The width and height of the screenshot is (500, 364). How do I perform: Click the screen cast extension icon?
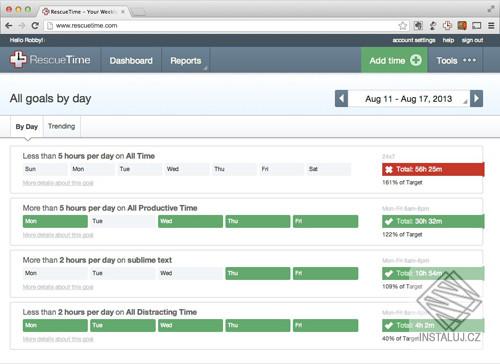point(477,25)
